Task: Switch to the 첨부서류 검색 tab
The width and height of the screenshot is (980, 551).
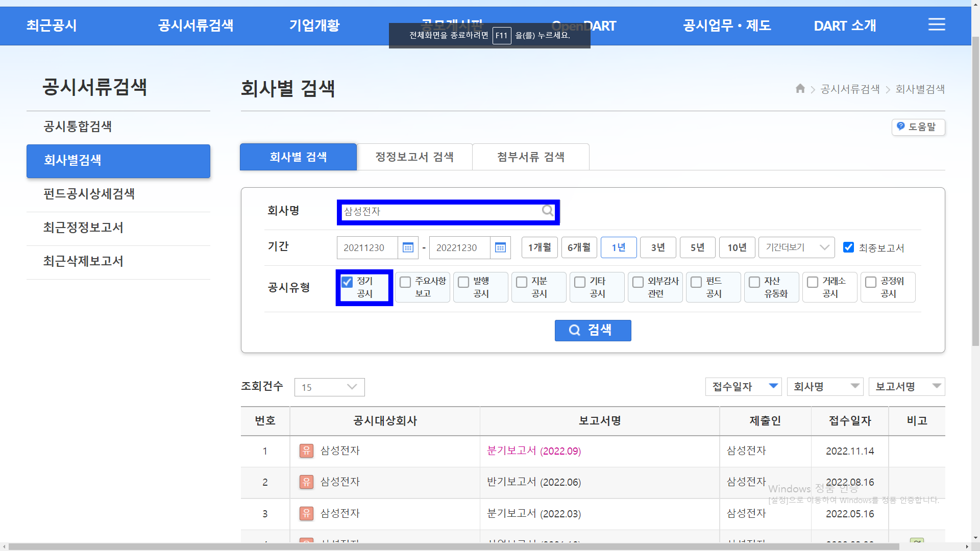Action: pyautogui.click(x=531, y=157)
